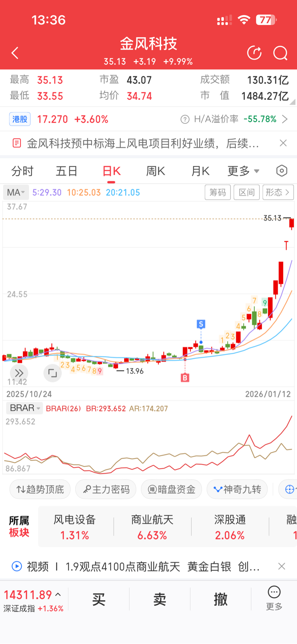Viewport: 297px width, 644px height.
Task: Open the search magnifier icon
Action: [280, 53]
